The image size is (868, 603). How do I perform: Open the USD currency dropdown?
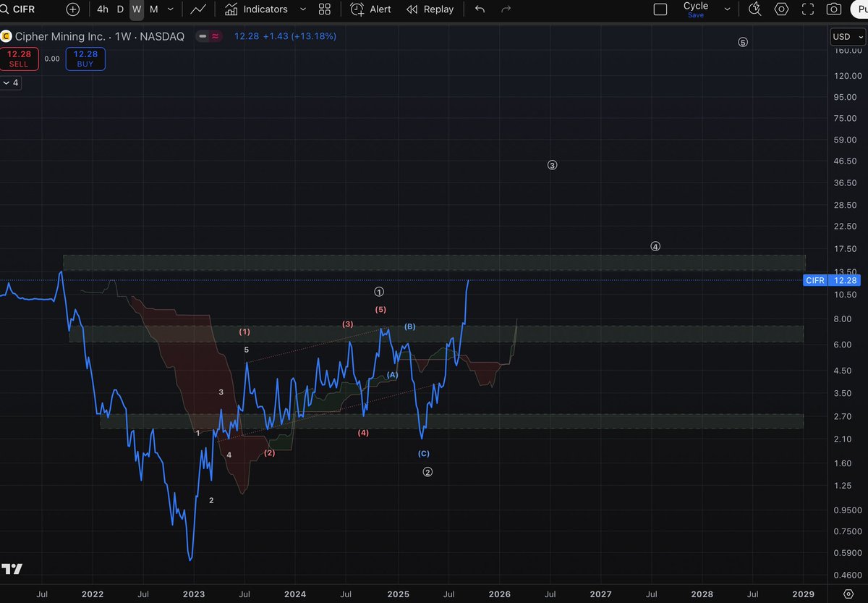tap(846, 37)
